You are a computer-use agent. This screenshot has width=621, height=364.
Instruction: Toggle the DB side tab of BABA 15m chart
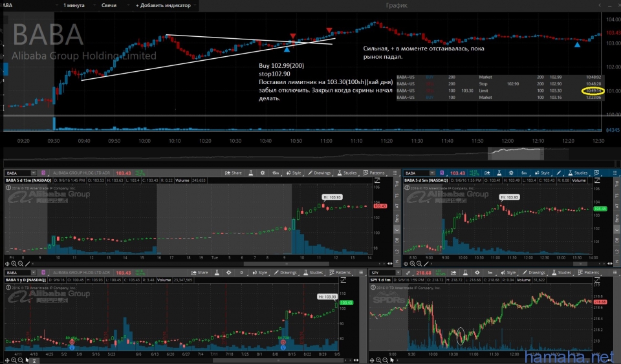click(x=397, y=240)
